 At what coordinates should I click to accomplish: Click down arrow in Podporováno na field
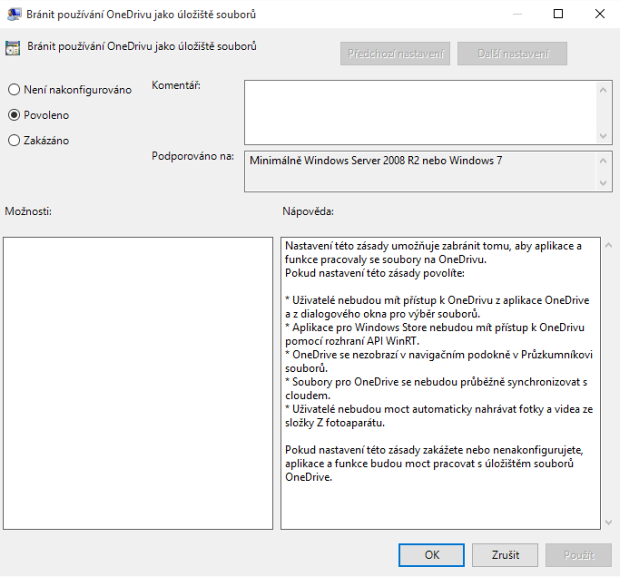(x=605, y=185)
